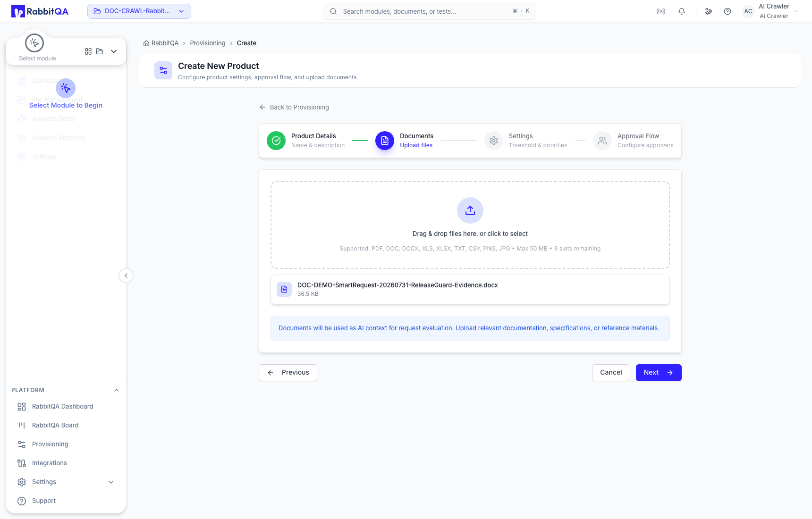Click the Create New Product header icon
This screenshot has width=812, height=519.
click(x=163, y=70)
